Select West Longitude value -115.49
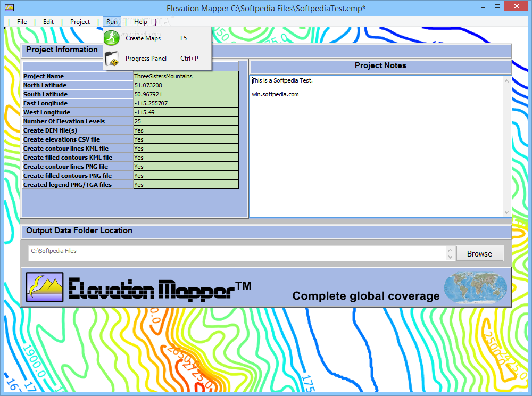The image size is (532, 396). pyautogui.click(x=186, y=112)
